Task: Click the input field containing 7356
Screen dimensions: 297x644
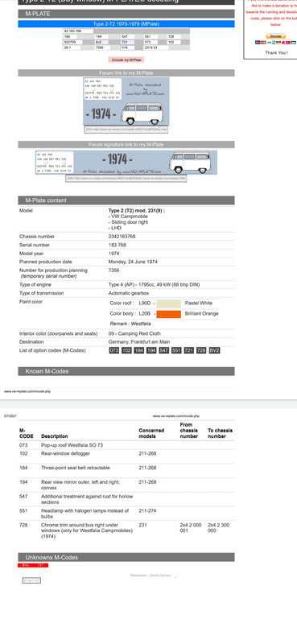Action: point(101,47)
